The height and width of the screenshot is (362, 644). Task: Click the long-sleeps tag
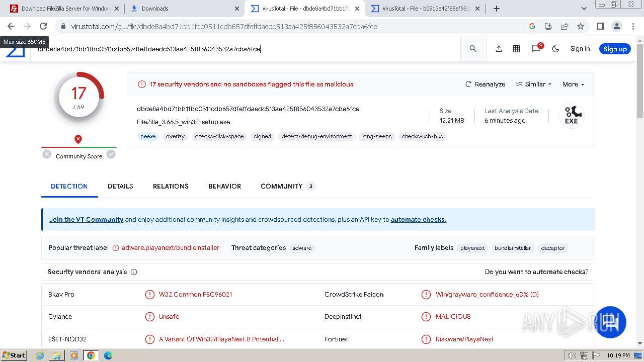tap(377, 136)
